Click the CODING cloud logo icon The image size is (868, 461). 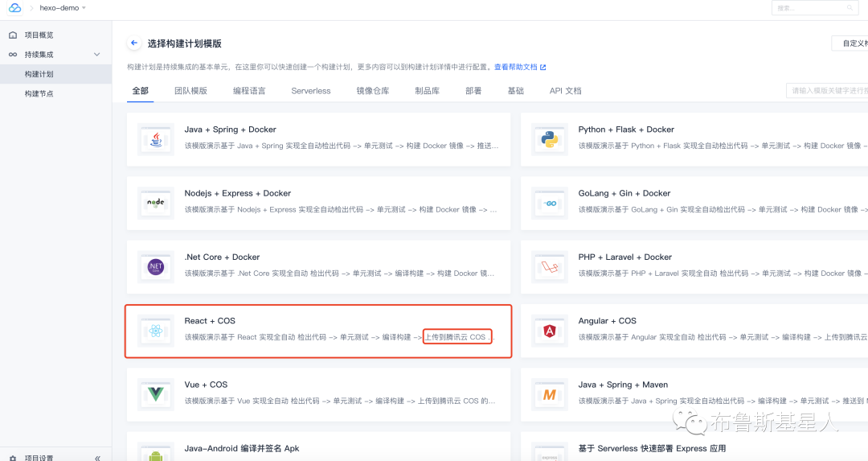15,8
